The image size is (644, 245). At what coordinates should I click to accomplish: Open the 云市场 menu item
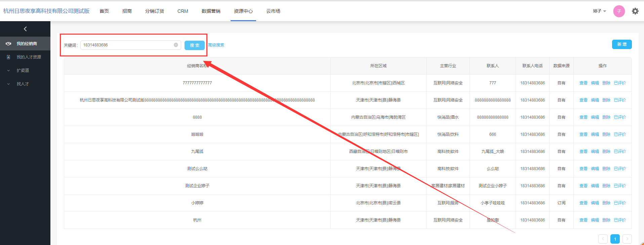273,11
